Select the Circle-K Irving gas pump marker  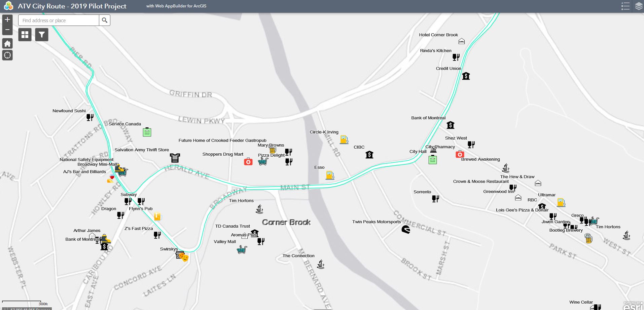[x=344, y=139]
